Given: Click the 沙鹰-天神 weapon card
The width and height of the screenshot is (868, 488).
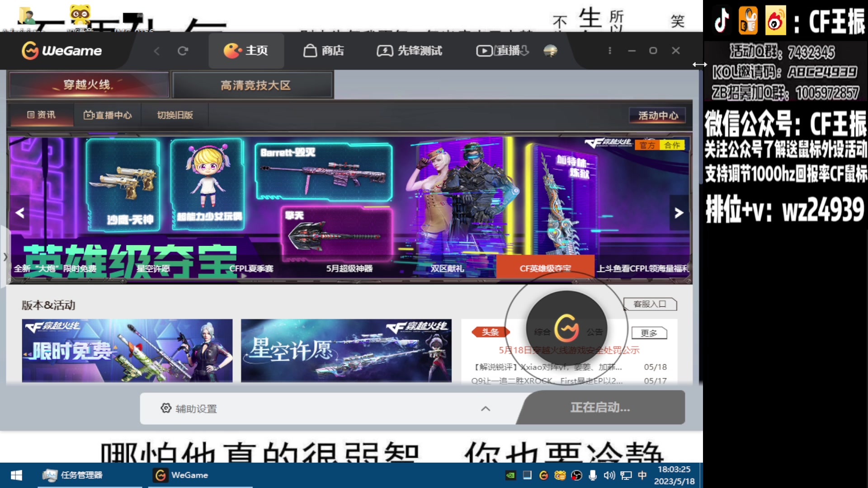Looking at the screenshot, I should (123, 185).
